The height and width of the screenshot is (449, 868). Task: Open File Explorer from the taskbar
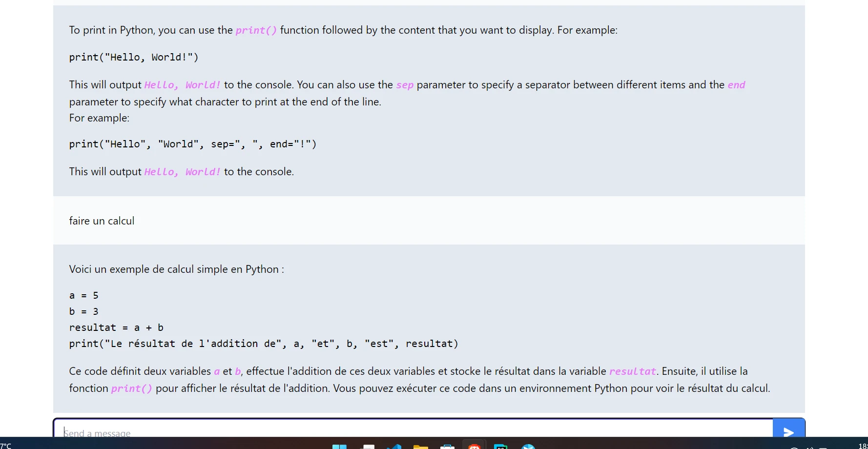[x=420, y=446]
